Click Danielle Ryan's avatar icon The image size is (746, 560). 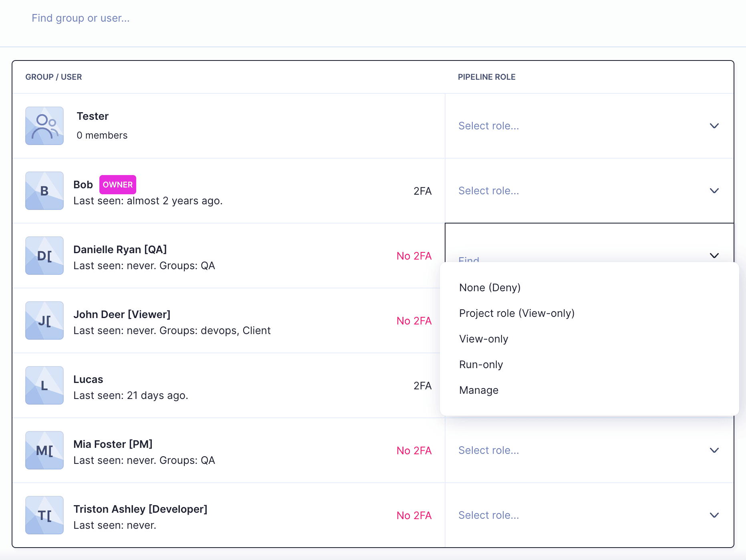pos(44,256)
